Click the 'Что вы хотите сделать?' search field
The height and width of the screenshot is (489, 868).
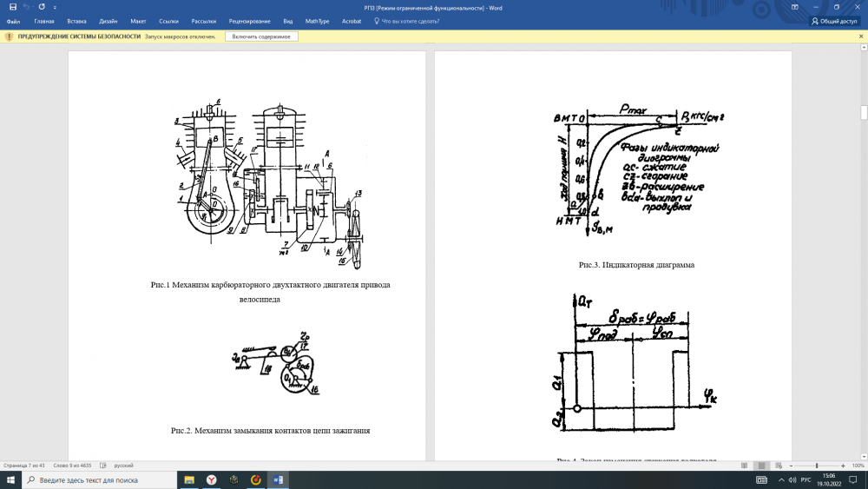[411, 21]
